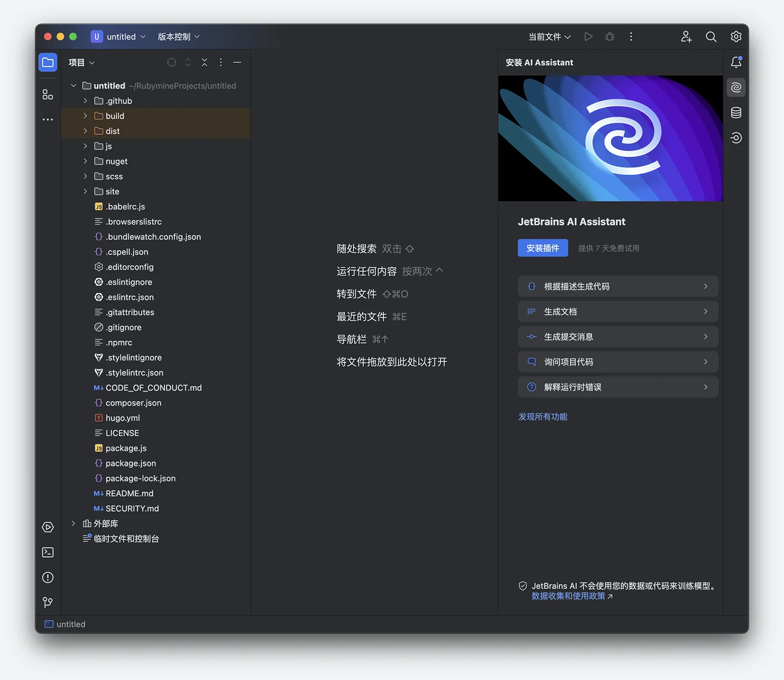Open the Coverage tool window icon in right sidebar

[x=736, y=137]
